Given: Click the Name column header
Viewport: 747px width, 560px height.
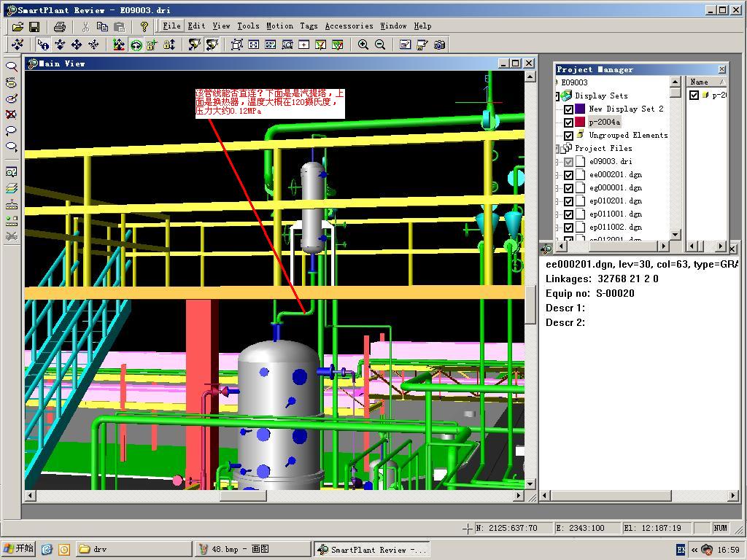Looking at the screenshot, I should pos(706,82).
